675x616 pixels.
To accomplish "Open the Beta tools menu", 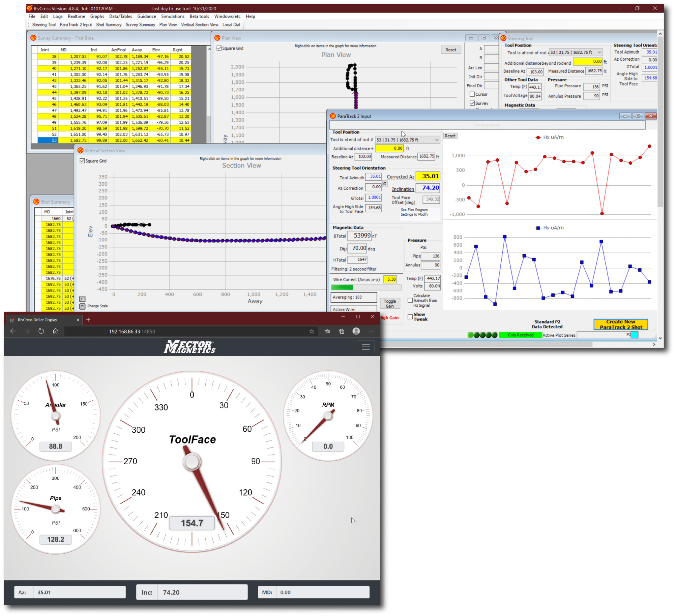I will point(199,16).
